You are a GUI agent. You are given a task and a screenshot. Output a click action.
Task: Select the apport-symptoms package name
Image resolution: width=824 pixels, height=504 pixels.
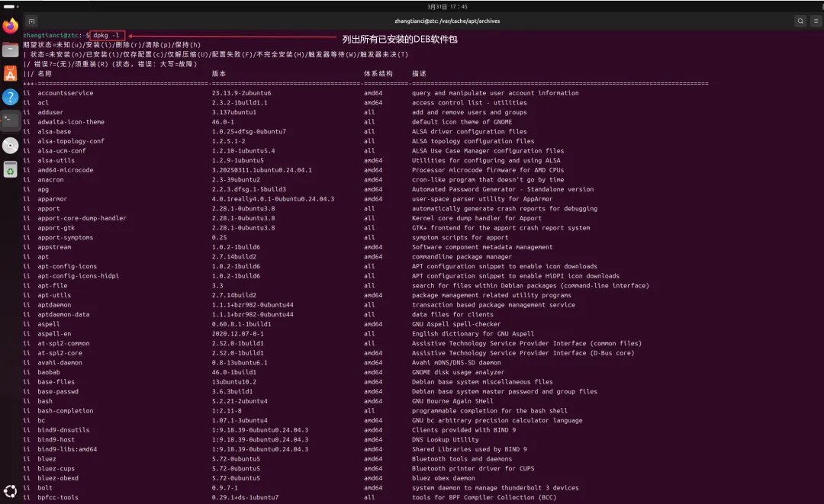coord(65,237)
